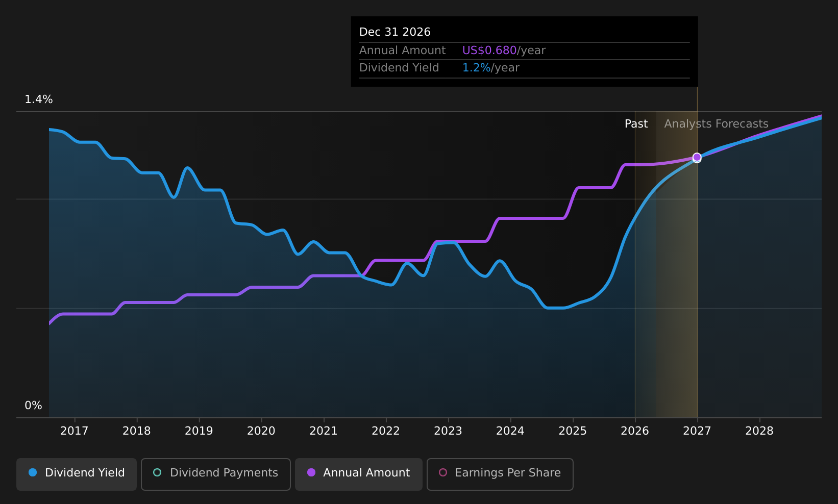Click the blue Dividend Yield legend dot

point(33,472)
